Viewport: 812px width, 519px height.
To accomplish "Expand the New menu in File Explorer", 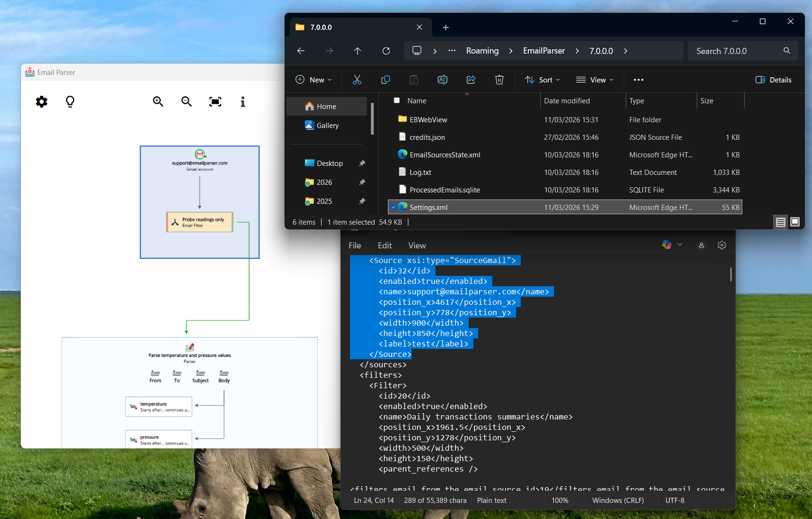I will coord(313,80).
